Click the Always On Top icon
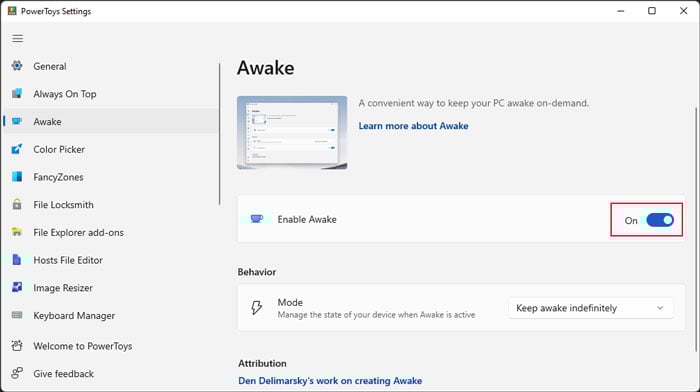 [x=17, y=93]
